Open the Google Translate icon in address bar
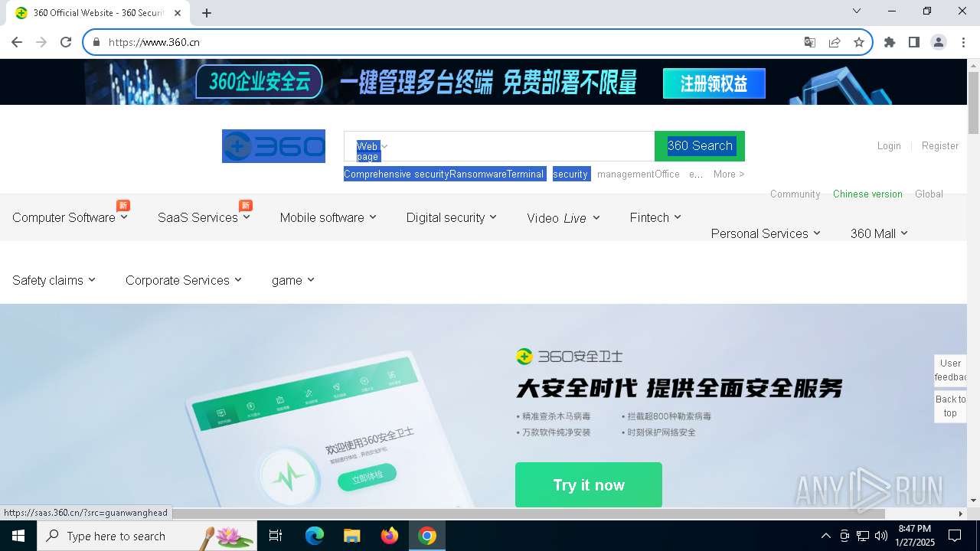 810,42
